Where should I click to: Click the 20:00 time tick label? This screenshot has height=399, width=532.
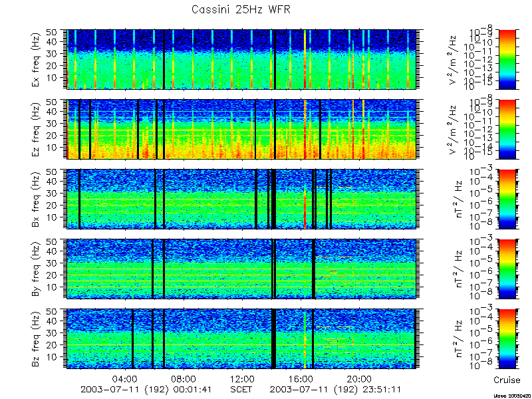359,378
